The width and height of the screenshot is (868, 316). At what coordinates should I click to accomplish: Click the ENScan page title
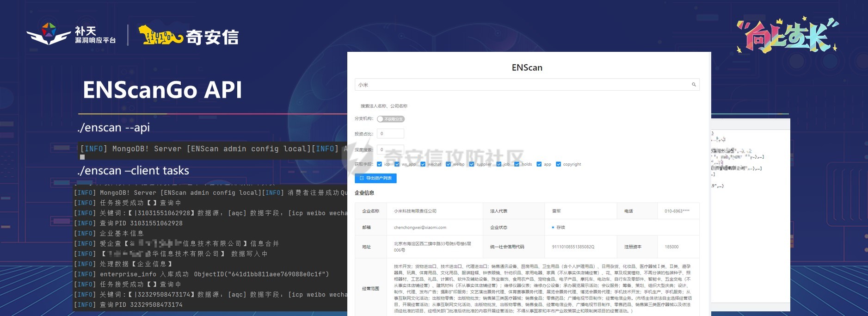(x=527, y=68)
